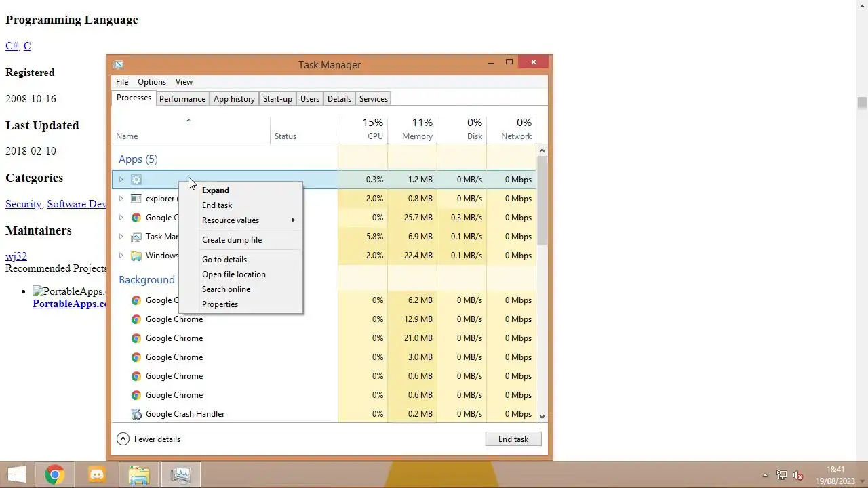
Task: Click the network tray icon
Action: [782, 476]
